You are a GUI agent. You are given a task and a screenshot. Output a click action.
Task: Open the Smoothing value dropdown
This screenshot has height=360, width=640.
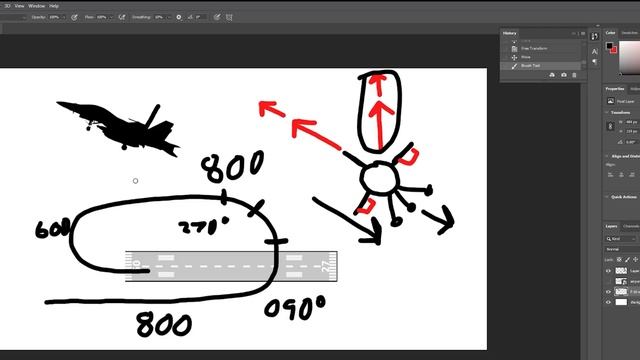tap(169, 17)
